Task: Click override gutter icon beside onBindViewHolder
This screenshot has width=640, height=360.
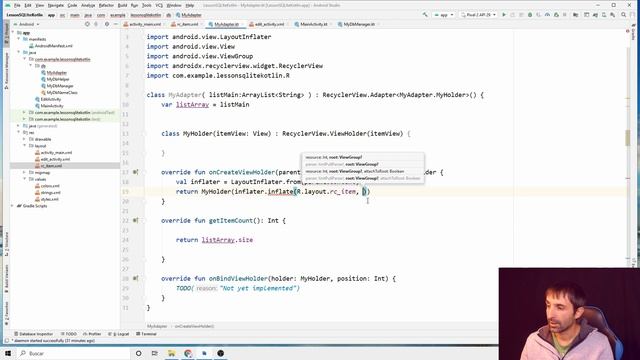Action: click(135, 278)
